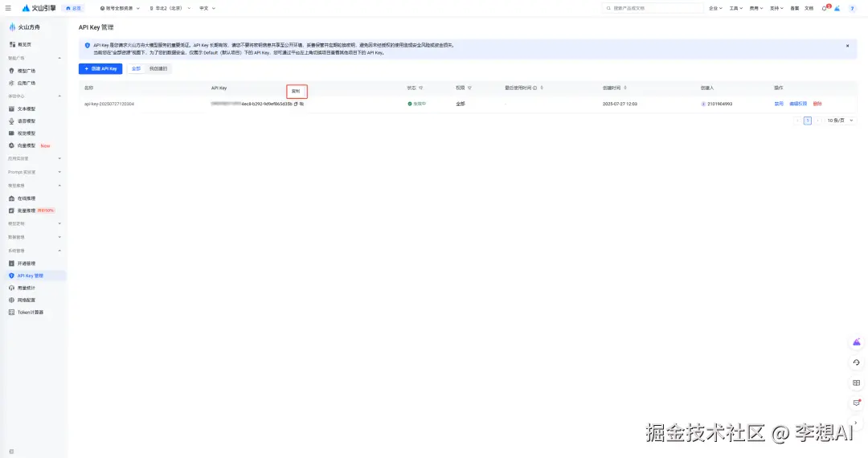Sort by 最后使用时间 column
This screenshot has width=868, height=458.
(x=542, y=88)
